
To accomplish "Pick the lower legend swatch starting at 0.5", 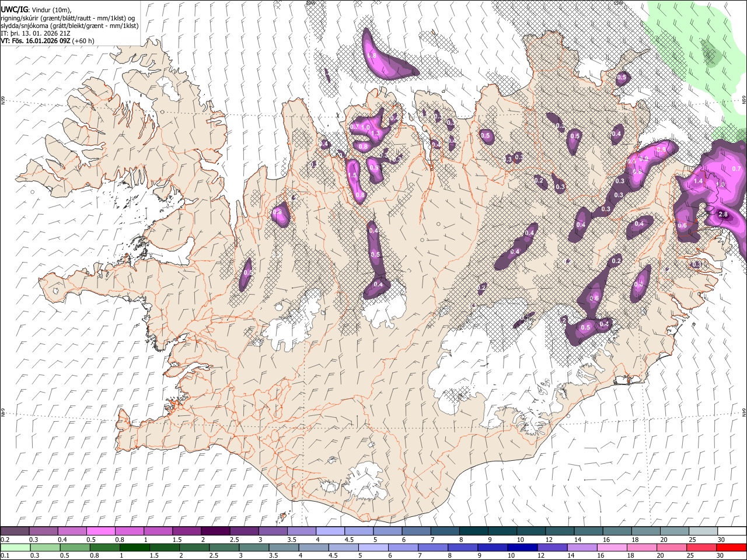I will (x=75, y=547).
